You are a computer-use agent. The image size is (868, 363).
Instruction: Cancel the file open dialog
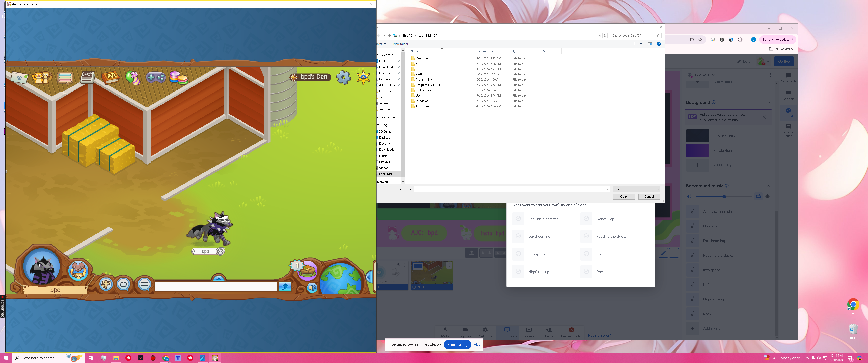pos(649,197)
